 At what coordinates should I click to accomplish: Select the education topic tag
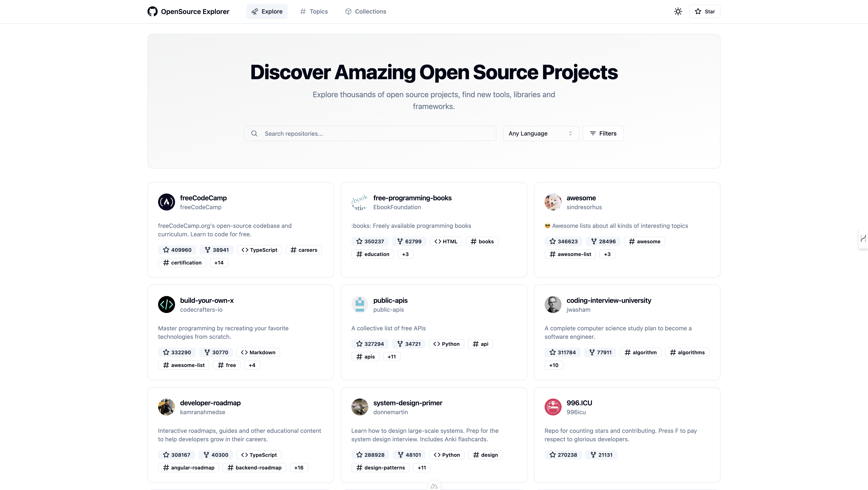click(372, 254)
